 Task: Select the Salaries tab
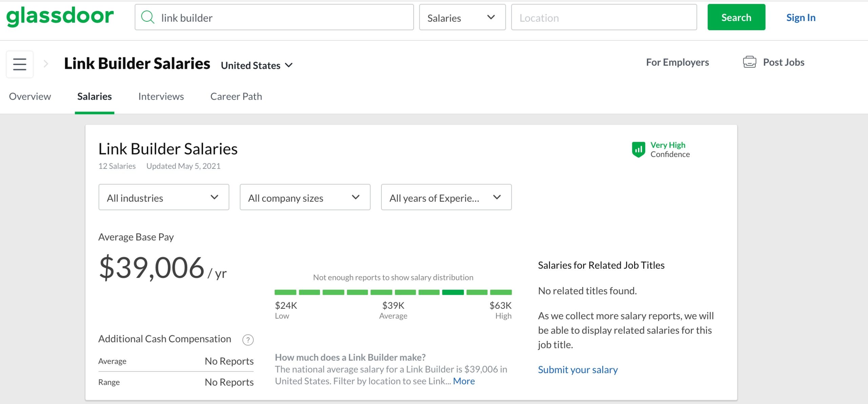[95, 97]
